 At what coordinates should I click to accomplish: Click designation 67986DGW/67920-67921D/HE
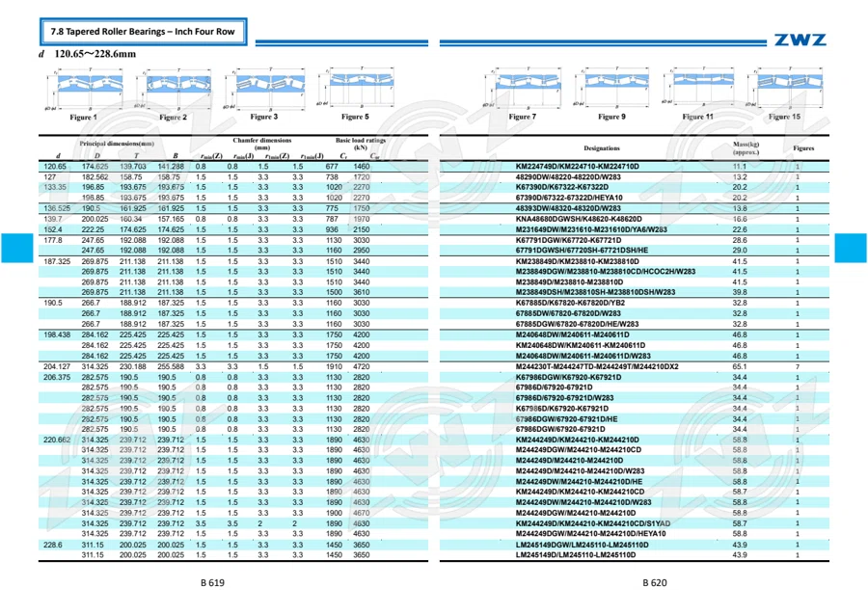[x=567, y=419]
